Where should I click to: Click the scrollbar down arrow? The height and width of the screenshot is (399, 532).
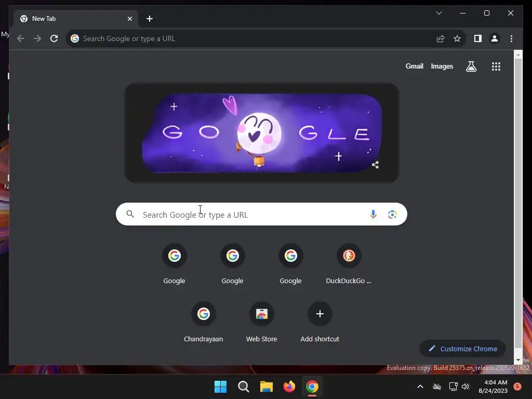tap(518, 360)
